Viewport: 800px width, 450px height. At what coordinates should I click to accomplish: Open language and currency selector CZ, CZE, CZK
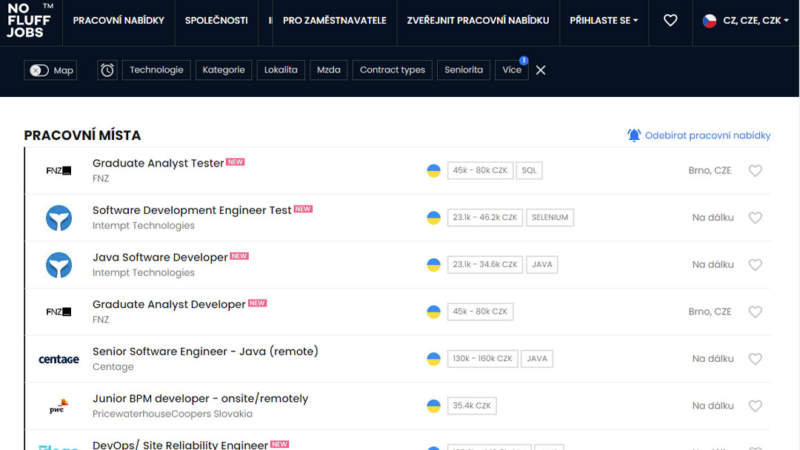click(741, 20)
